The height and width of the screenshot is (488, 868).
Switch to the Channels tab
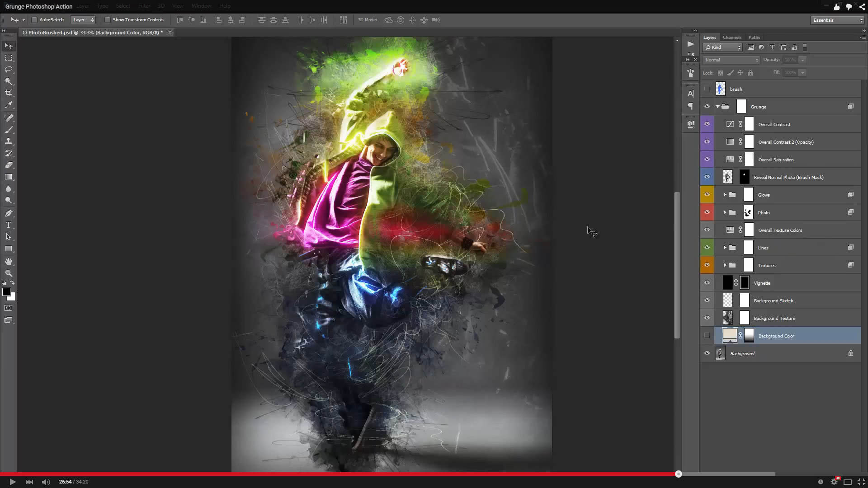[x=731, y=38]
